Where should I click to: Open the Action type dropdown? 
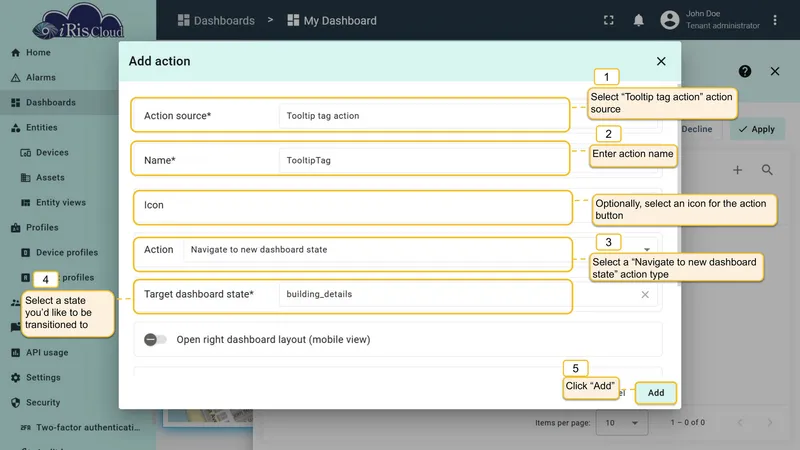point(353,254)
